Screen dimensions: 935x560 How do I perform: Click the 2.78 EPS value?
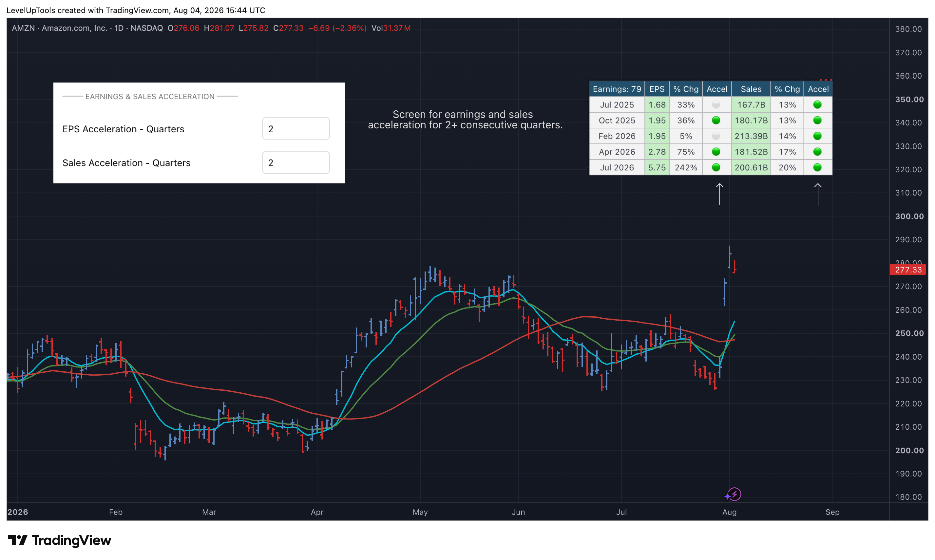[x=657, y=152]
